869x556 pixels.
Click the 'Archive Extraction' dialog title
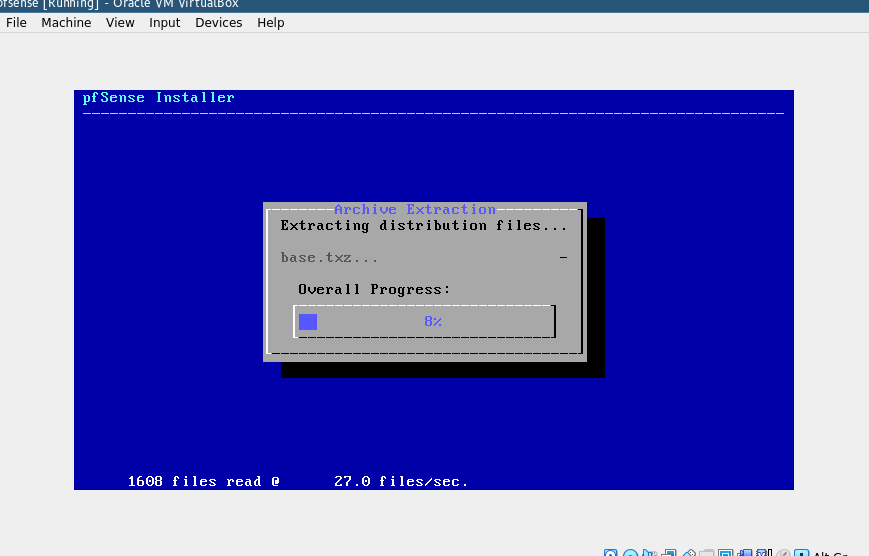coord(415,210)
